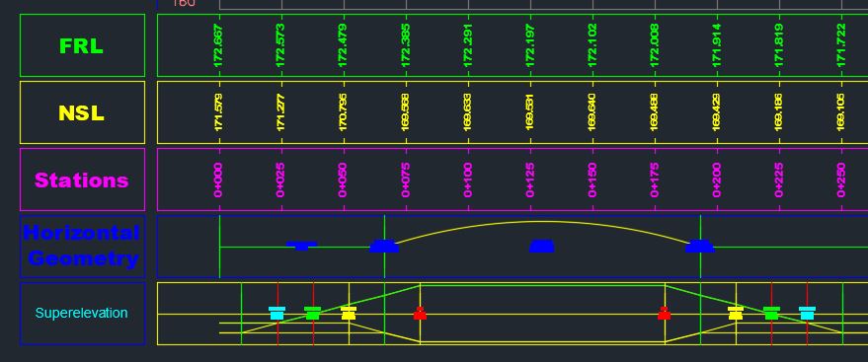Select cyan superelevation marker before station 0+250
This screenshot has width=868, height=362.
click(x=808, y=314)
